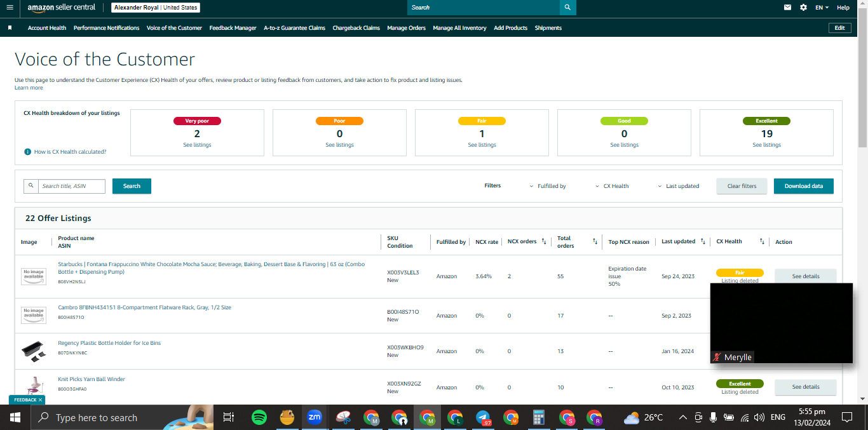Click the Edit button on navigation bar
This screenshot has height=430, width=868.
tap(839, 28)
